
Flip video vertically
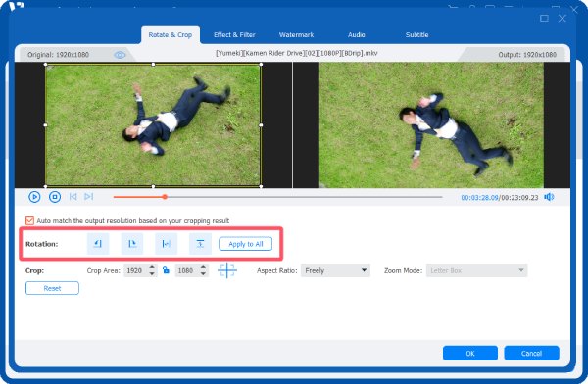[x=200, y=244]
